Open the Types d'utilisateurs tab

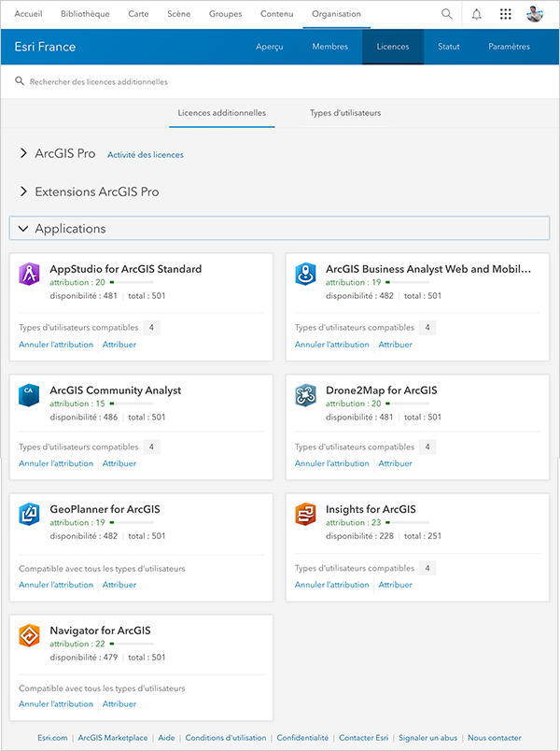click(345, 113)
